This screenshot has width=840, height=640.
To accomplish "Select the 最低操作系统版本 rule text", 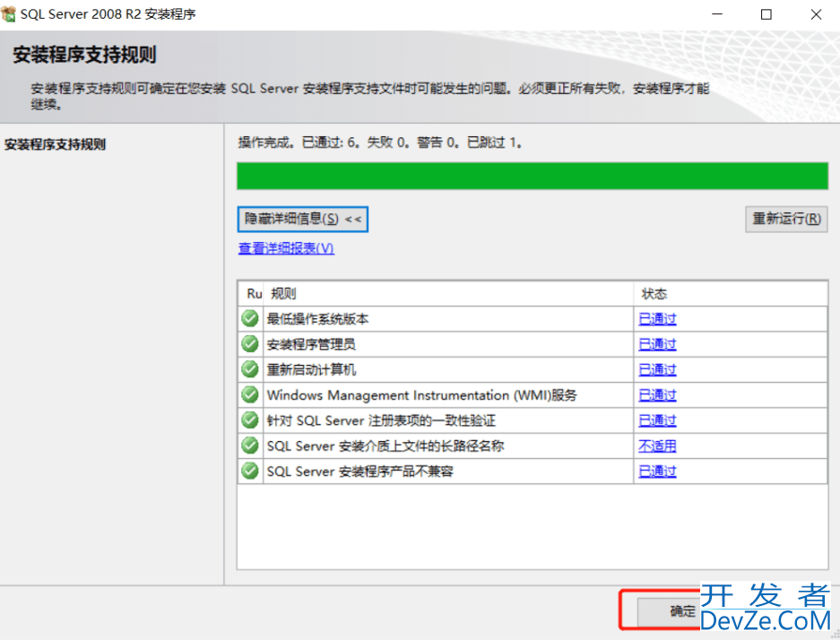I will coord(317,319).
